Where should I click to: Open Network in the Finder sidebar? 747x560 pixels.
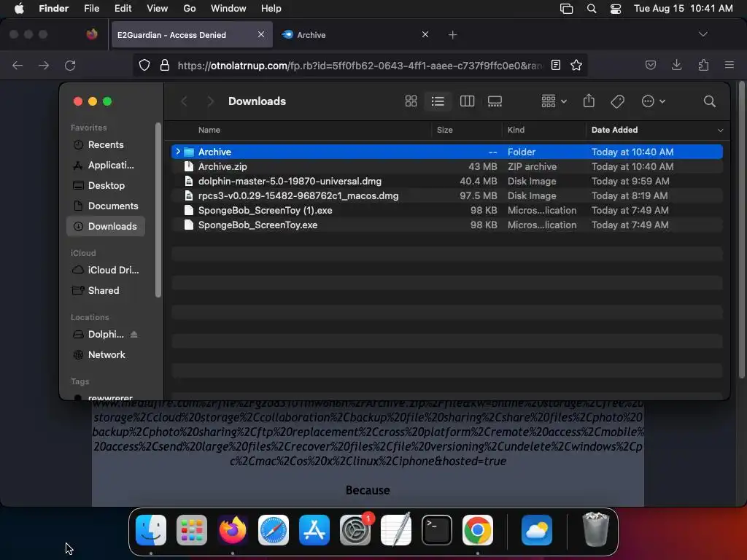[x=106, y=355]
